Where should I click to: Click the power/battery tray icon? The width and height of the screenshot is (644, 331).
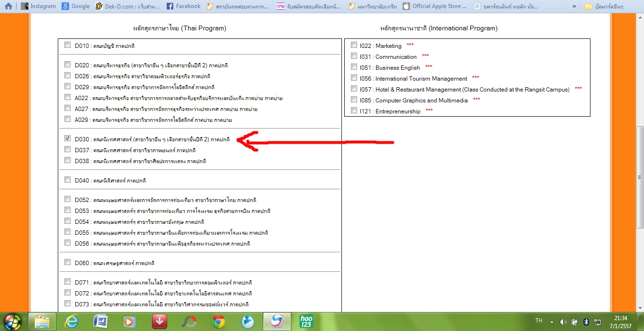[574, 322]
